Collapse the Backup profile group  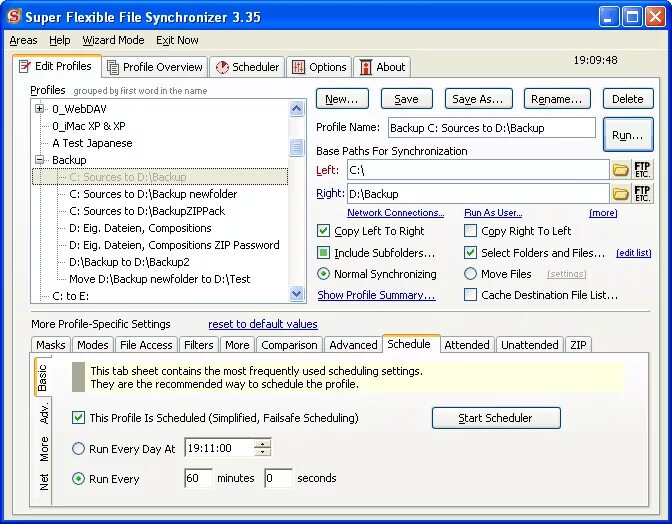(x=39, y=160)
